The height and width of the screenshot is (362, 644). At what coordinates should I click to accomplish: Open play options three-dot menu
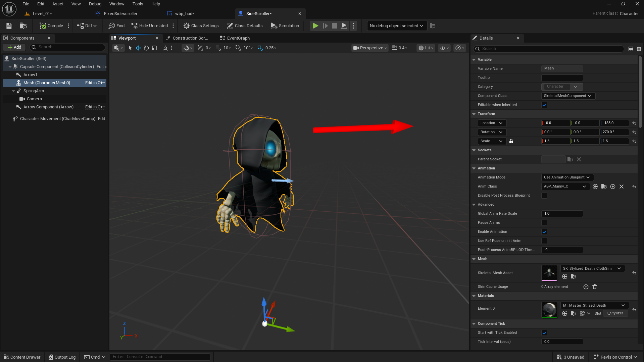tap(353, 26)
